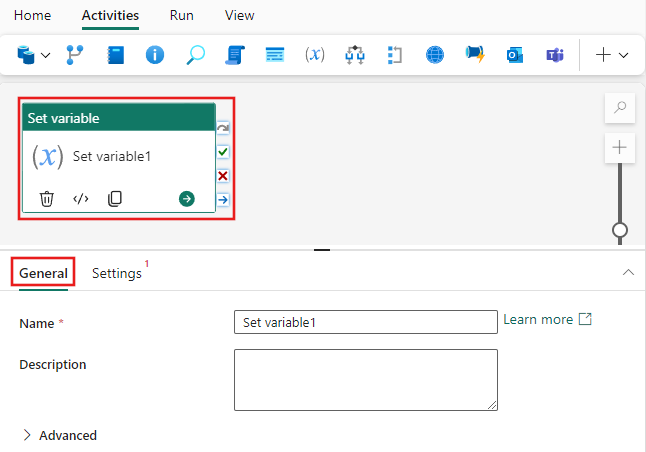Viewport: 646px width, 452px height.
Task: Add a Stored procedure activity
Action: point(275,55)
